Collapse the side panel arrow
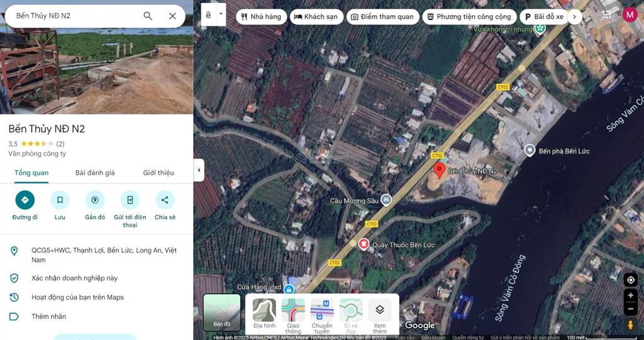644x340 pixels. point(199,170)
